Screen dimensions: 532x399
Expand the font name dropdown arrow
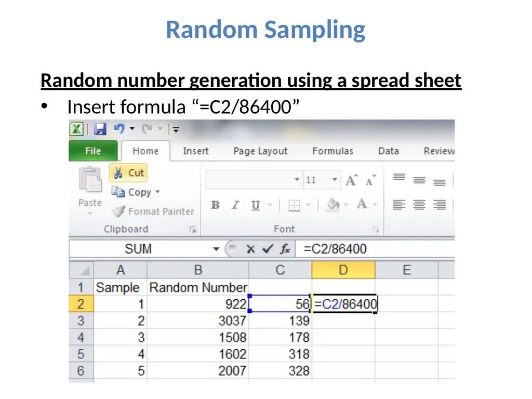point(297,179)
